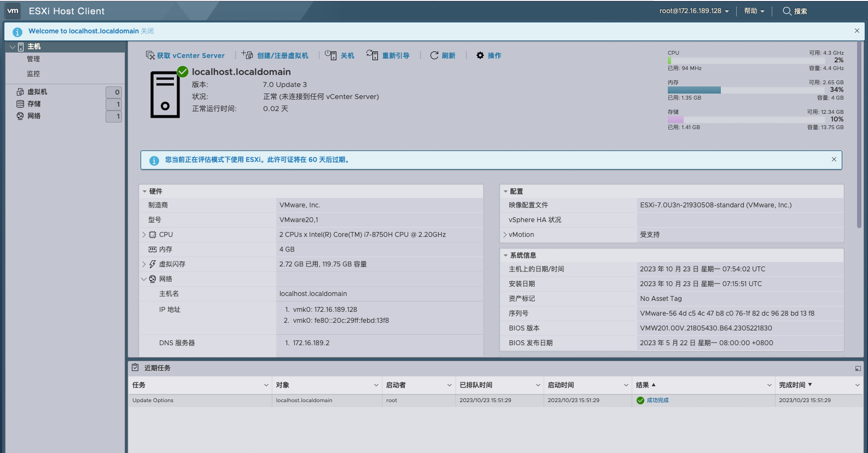Click the Create/Register VM icon
This screenshot has height=453, width=868.
click(247, 55)
